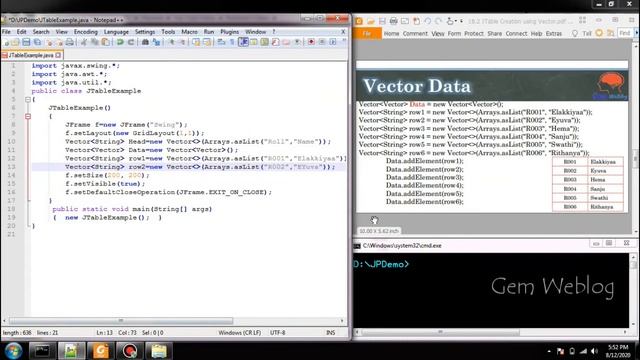
Task: Open the Run menu in Notepad++
Action: point(209,32)
